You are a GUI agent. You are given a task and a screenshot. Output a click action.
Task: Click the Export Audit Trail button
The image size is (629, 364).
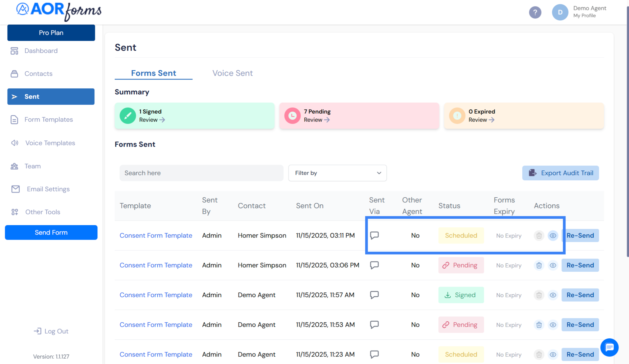pyautogui.click(x=560, y=173)
